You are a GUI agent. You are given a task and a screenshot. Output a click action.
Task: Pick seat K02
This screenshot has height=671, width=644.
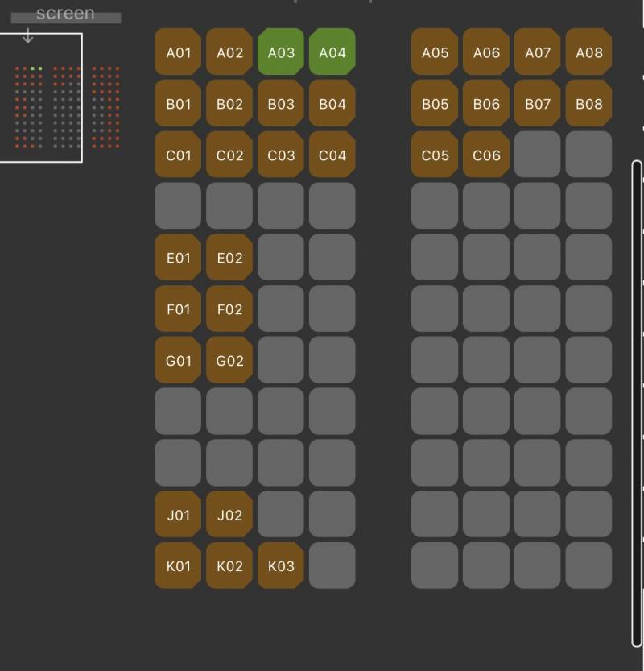[x=229, y=565]
